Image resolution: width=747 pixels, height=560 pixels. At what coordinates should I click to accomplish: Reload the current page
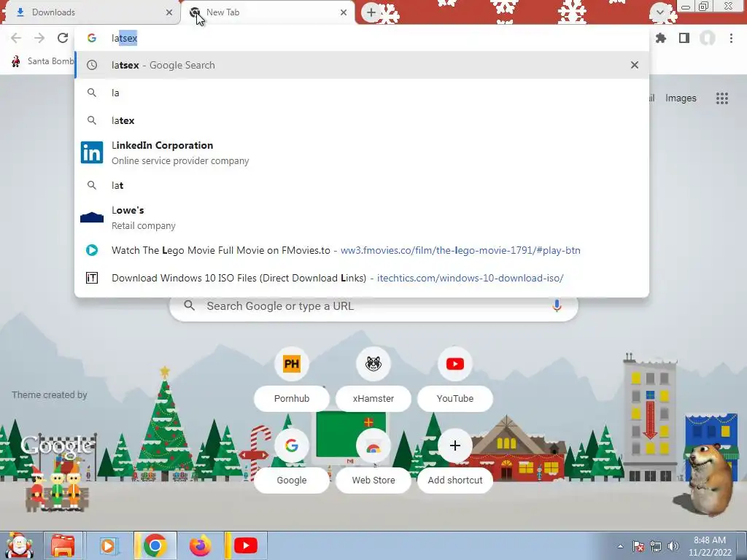pos(63,38)
